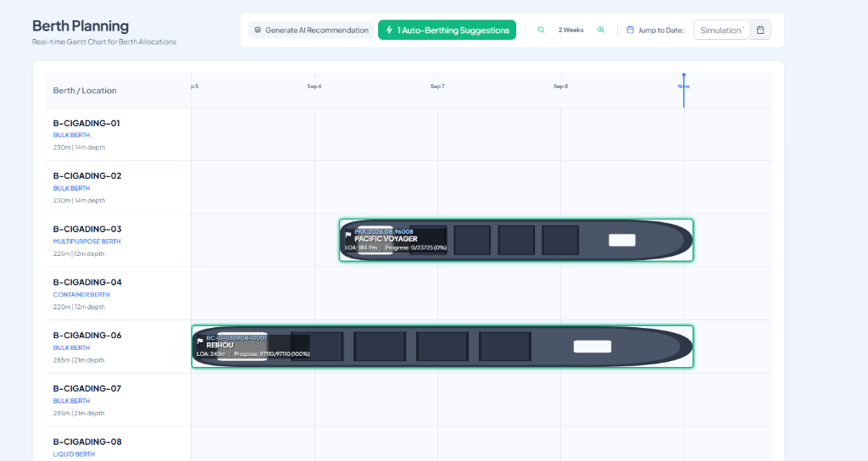The image size is (868, 461).
Task: Select berth row B-CIGADING-01
Action: [x=408, y=135]
